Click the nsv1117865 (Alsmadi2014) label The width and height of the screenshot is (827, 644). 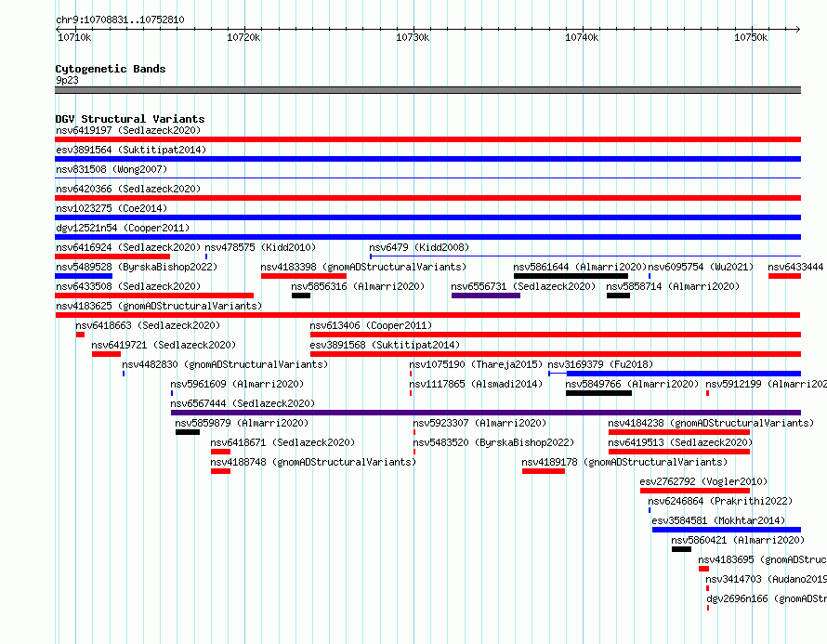coord(476,384)
